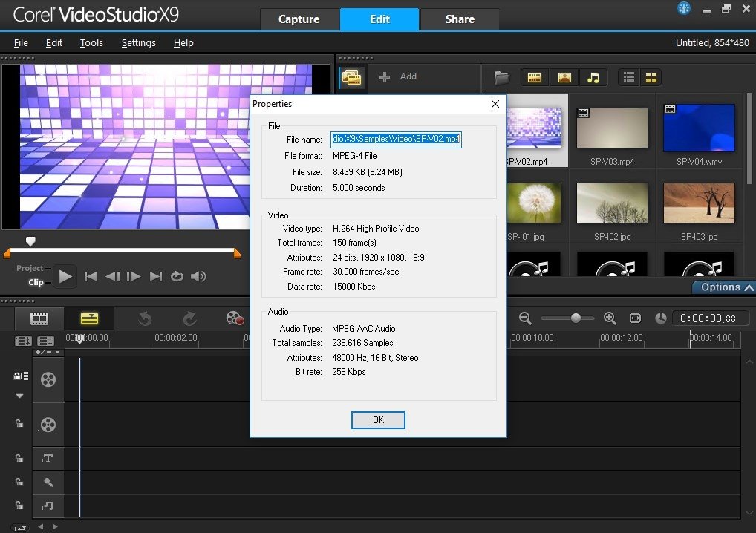The height and width of the screenshot is (533, 756).
Task: Click the File name field in Properties
Action: (x=396, y=140)
